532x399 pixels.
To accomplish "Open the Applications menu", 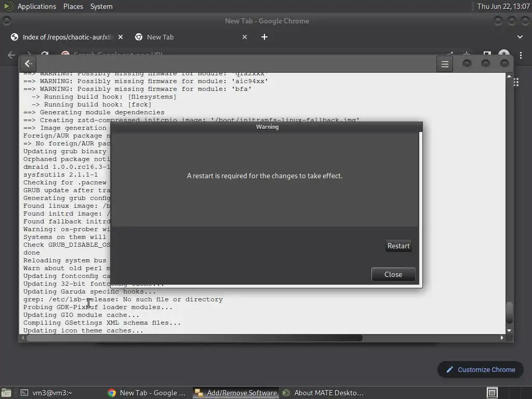I will [x=37, y=6].
